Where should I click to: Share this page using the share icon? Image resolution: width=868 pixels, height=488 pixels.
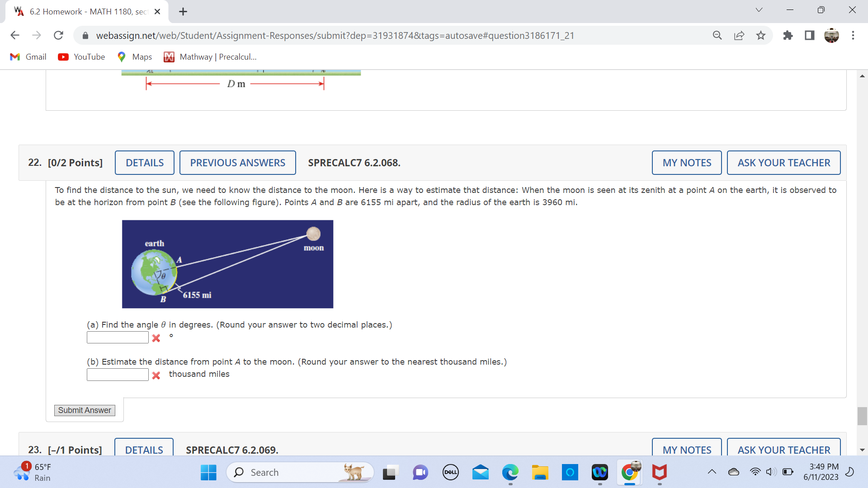tap(739, 35)
